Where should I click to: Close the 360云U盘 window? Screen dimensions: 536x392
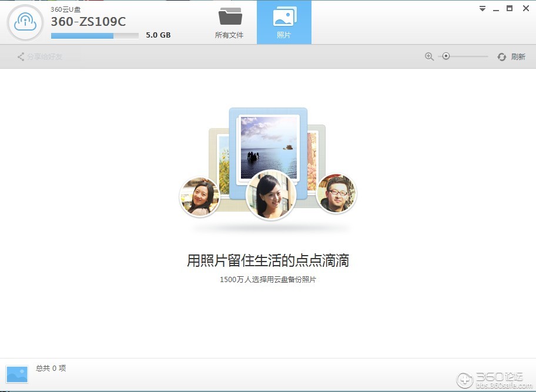click(x=526, y=9)
